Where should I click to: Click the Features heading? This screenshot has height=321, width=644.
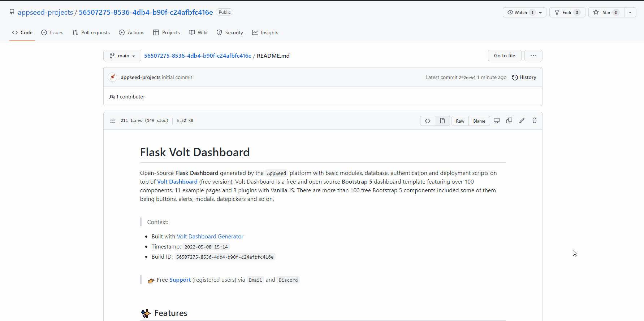point(171,313)
